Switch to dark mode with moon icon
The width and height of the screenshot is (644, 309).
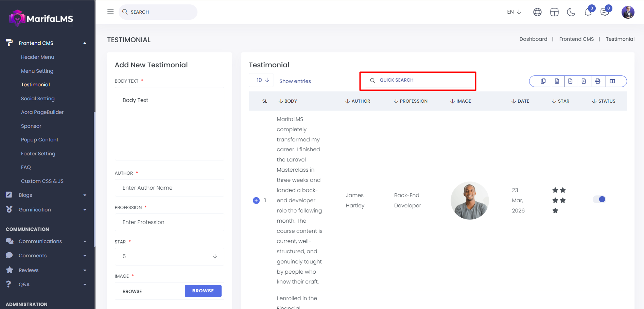(571, 12)
